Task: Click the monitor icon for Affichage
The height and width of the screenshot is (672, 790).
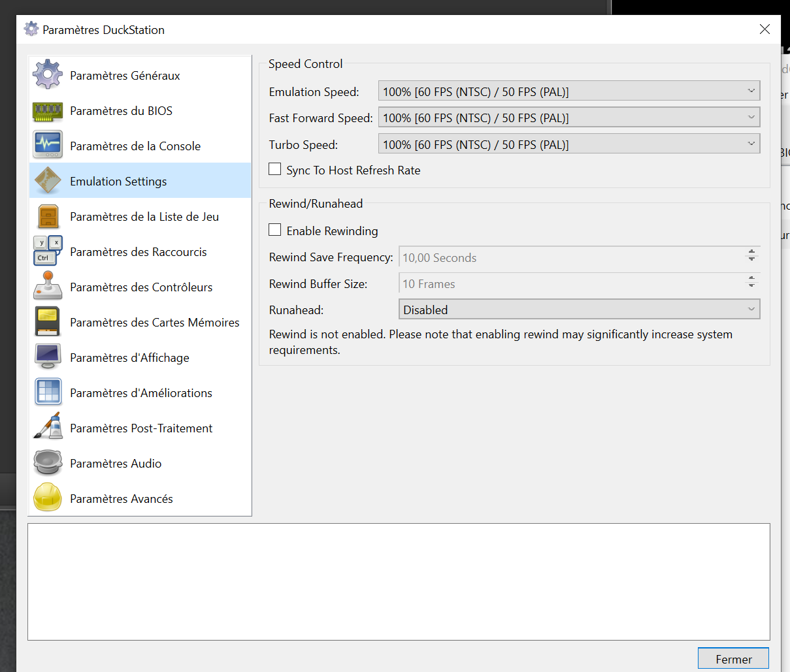Action: (x=48, y=357)
